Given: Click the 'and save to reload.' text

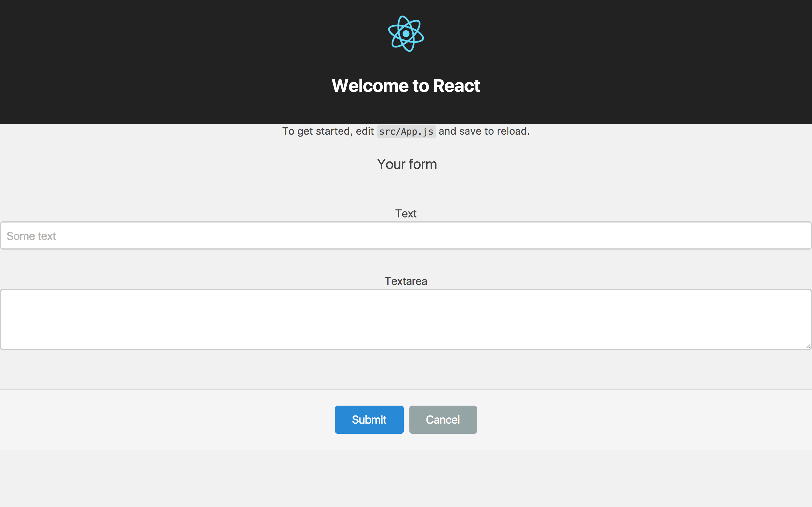Looking at the screenshot, I should coord(484,131).
